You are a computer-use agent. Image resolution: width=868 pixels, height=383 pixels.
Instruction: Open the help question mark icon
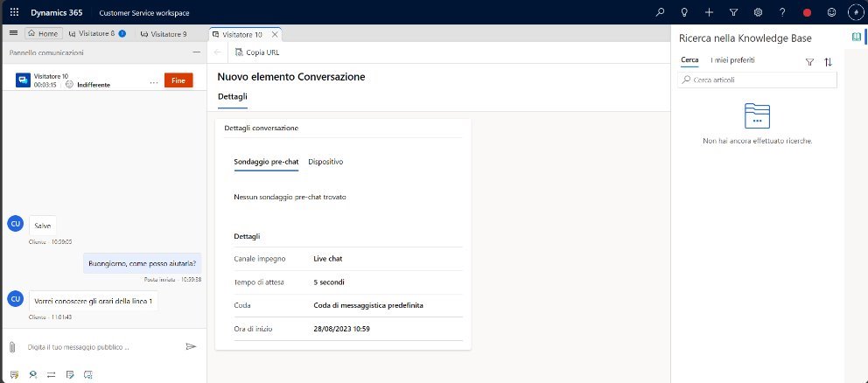click(x=782, y=12)
